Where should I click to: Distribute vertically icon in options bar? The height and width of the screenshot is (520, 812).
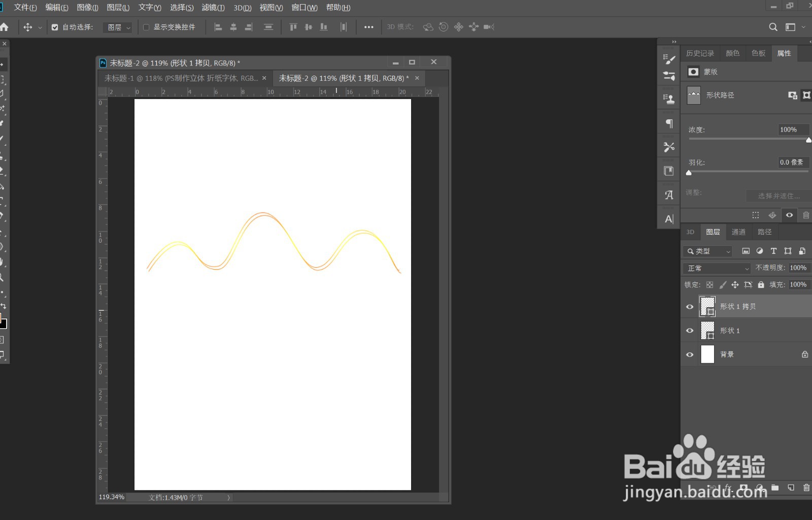[x=268, y=27]
